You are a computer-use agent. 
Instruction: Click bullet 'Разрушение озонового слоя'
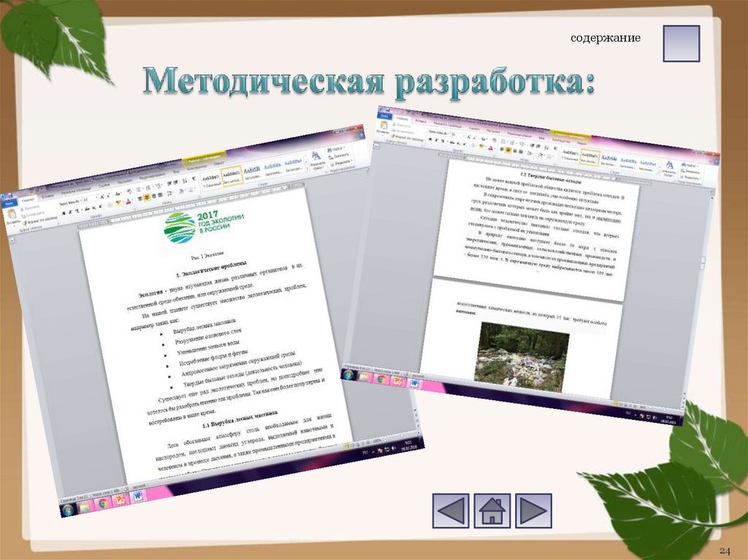[208, 337]
